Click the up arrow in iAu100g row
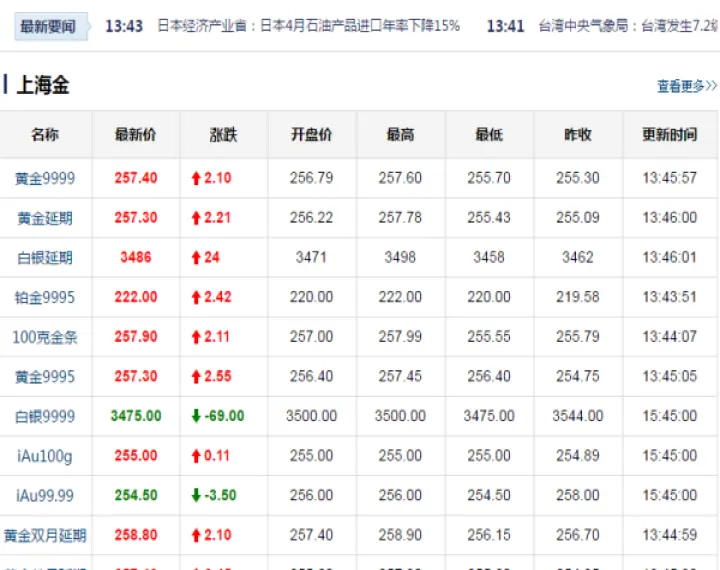This screenshot has width=720, height=570. 196,456
